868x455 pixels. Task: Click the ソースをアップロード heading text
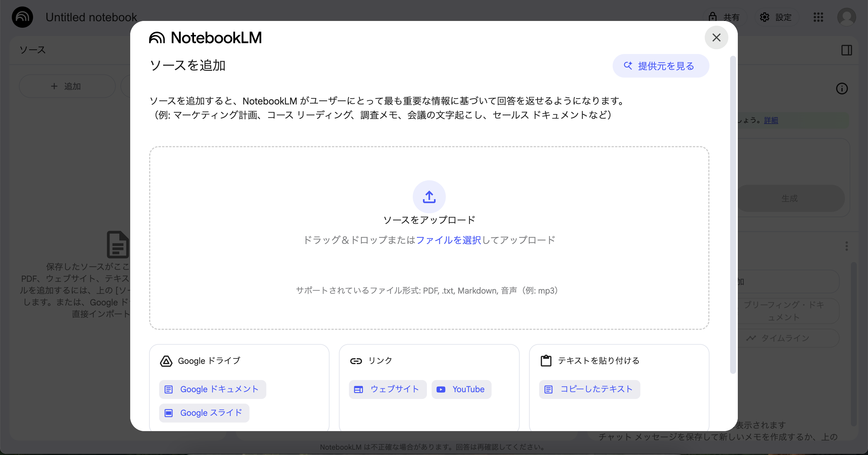429,220
